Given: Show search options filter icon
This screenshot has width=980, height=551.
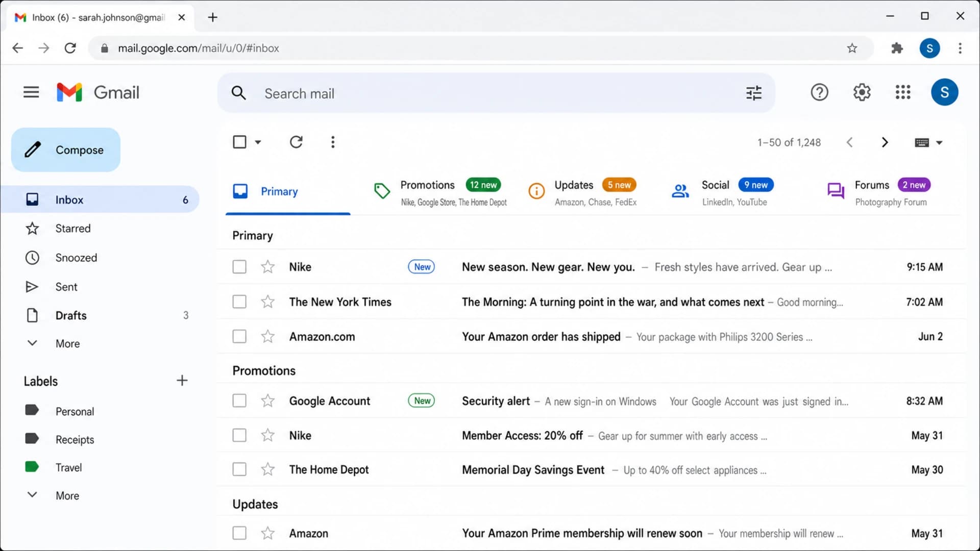Looking at the screenshot, I should pos(754,93).
